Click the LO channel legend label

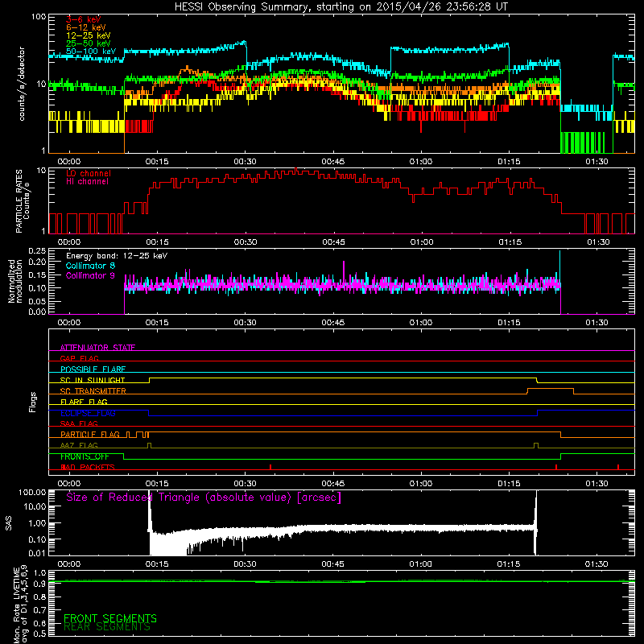(89, 173)
